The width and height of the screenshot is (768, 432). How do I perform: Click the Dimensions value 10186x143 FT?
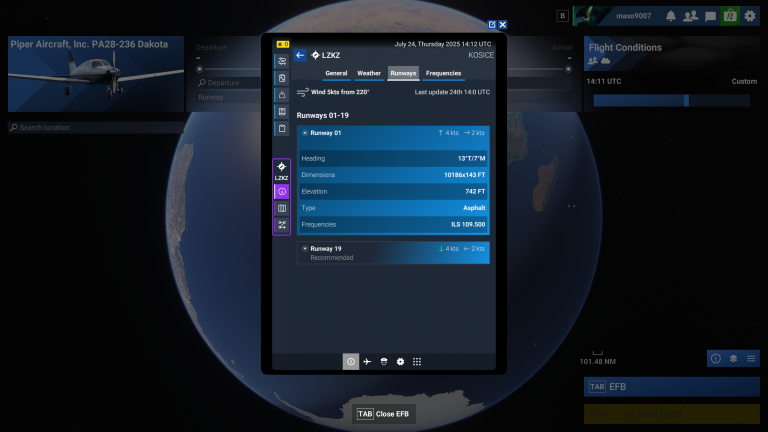click(464, 175)
